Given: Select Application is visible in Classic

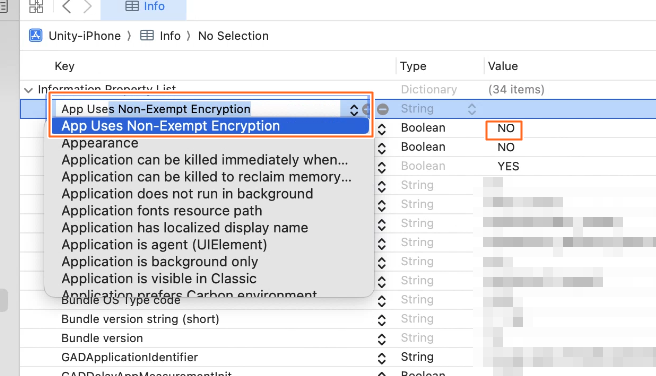Looking at the screenshot, I should point(159,279).
